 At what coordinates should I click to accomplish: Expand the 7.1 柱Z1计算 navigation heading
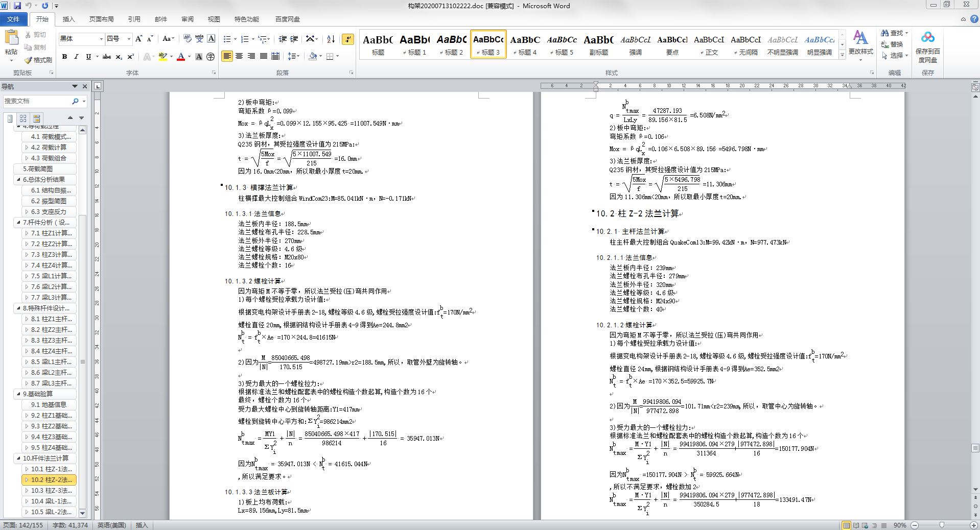click(x=27, y=233)
